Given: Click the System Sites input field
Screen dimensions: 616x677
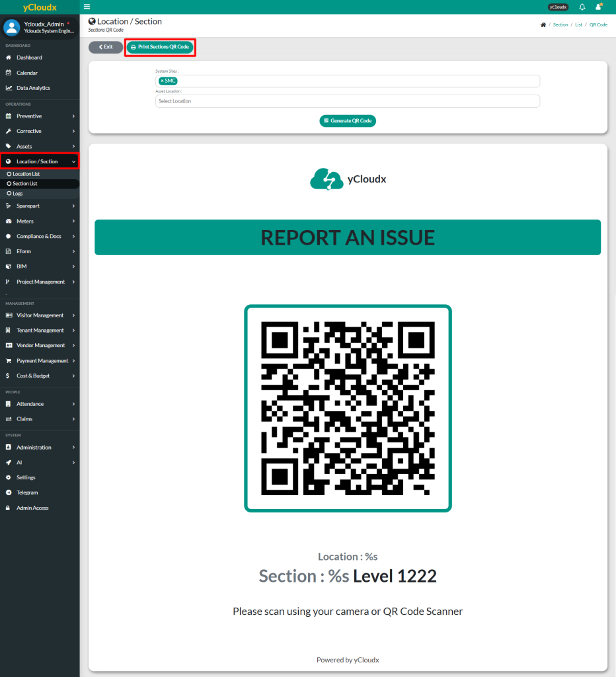Looking at the screenshot, I should pos(348,81).
